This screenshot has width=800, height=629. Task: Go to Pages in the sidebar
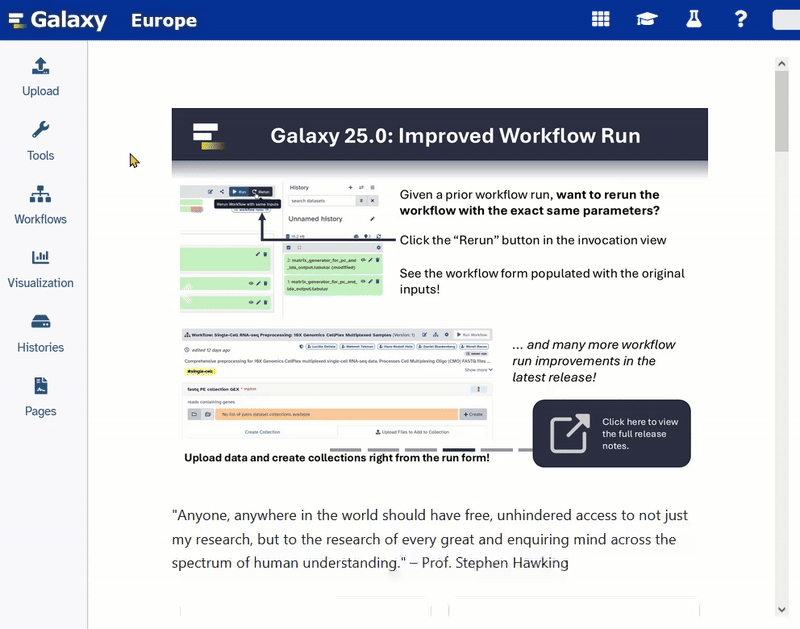tap(41, 397)
